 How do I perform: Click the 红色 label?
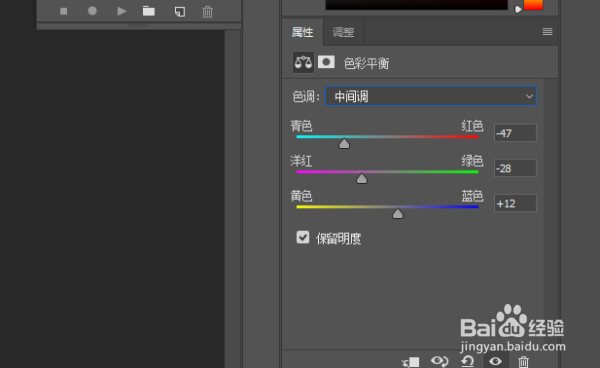472,126
